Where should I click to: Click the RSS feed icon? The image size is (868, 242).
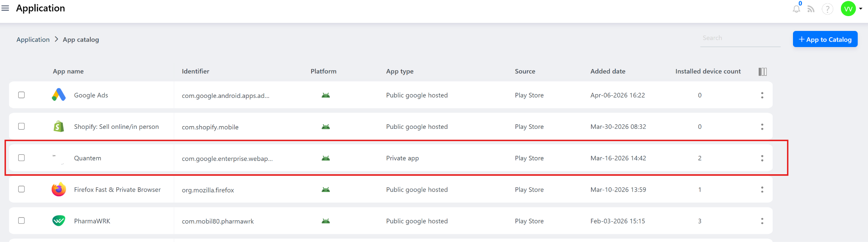point(811,9)
